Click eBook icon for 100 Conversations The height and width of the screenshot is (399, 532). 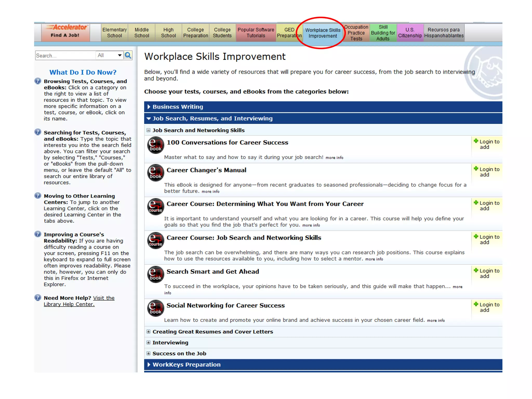tap(155, 145)
